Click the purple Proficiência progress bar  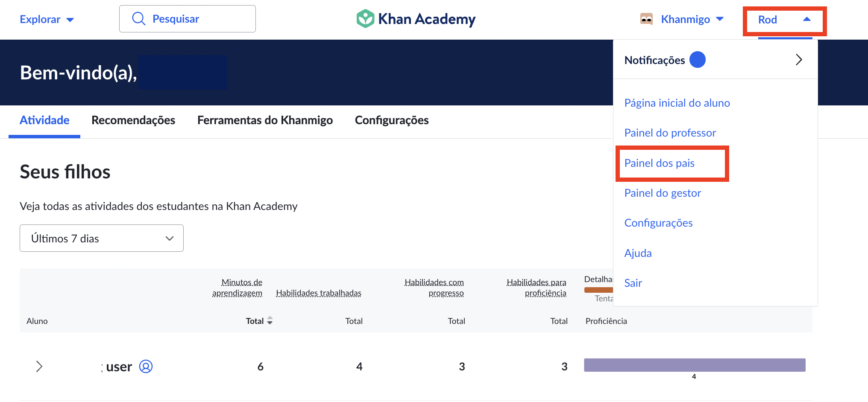click(695, 365)
